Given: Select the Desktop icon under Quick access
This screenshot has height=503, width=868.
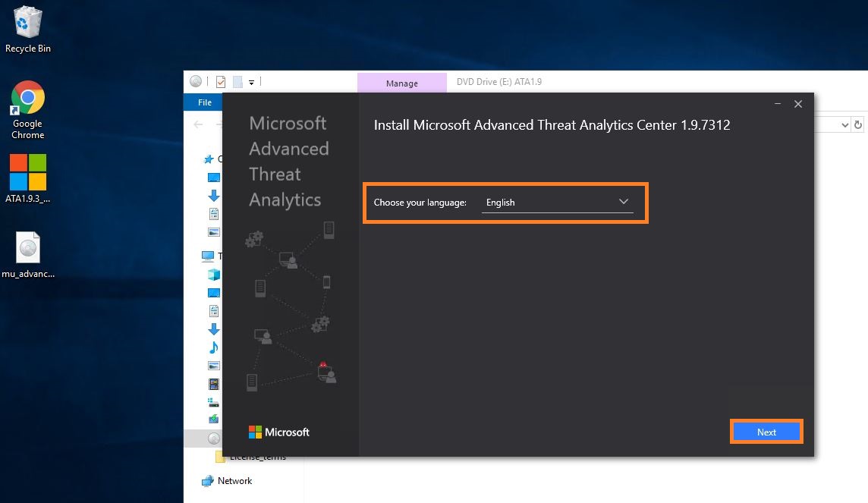Looking at the screenshot, I should point(214,178).
